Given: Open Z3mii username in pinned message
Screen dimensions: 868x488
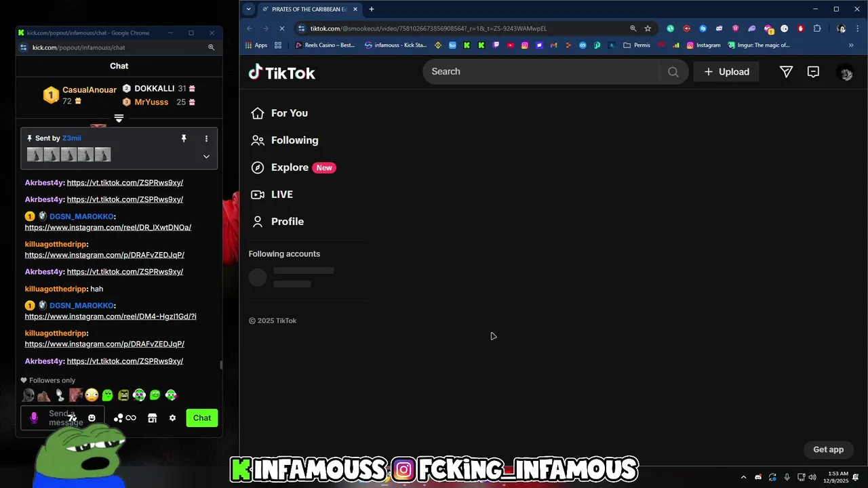Looking at the screenshot, I should (71, 138).
